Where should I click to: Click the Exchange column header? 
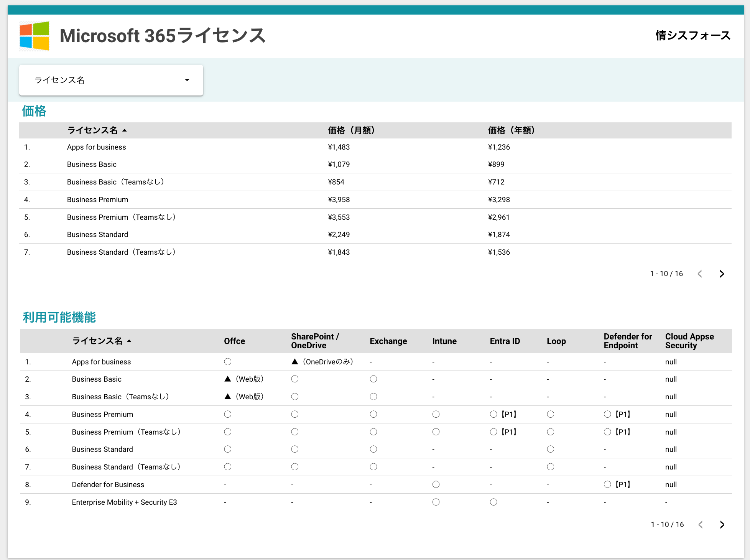point(388,341)
